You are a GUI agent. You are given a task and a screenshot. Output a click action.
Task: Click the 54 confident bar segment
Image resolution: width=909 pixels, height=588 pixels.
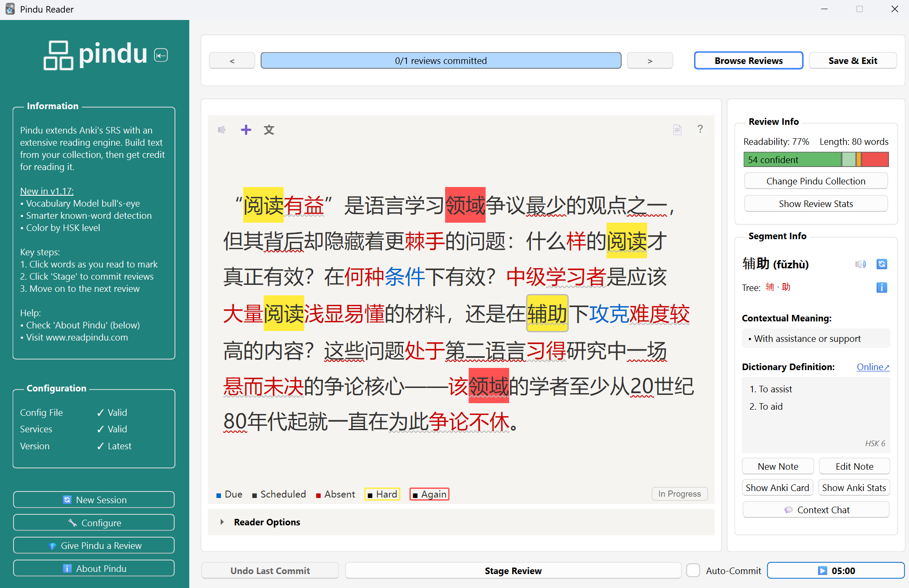(792, 160)
